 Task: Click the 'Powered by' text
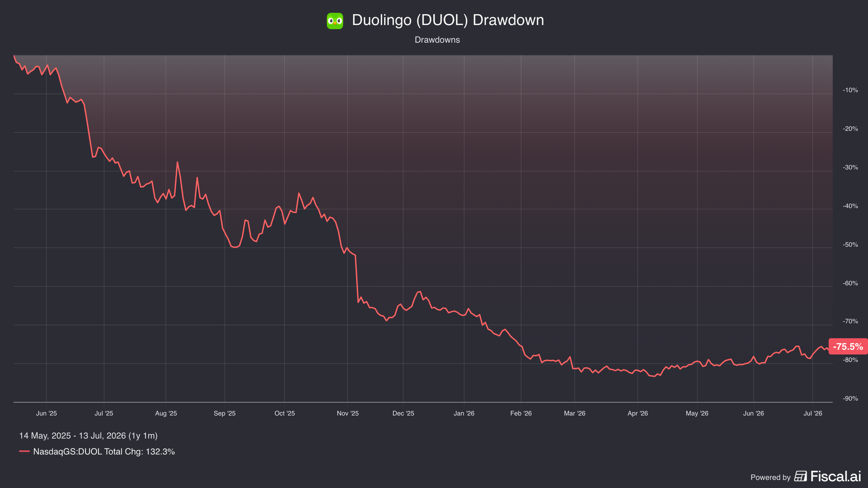770,477
